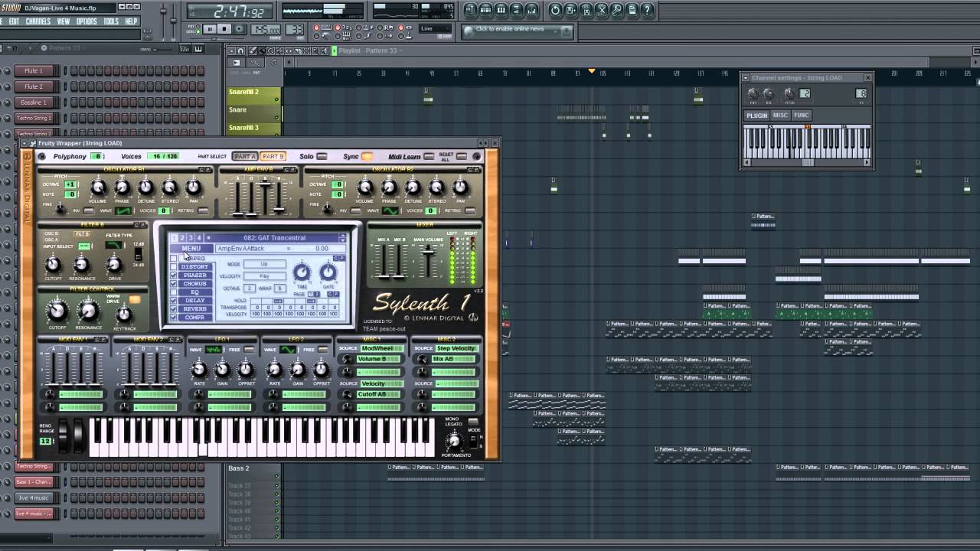This screenshot has height=551, width=980.
Task: Click the Main Volume fader in Sylenth mixer
Action: [428, 253]
